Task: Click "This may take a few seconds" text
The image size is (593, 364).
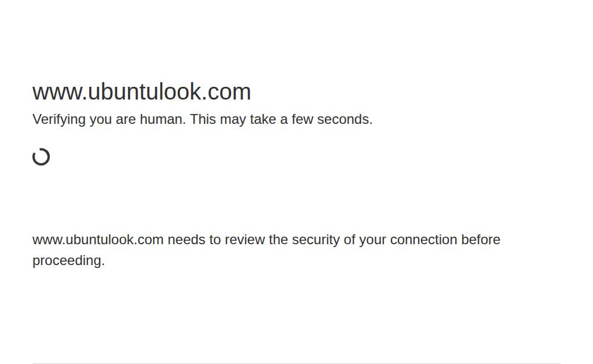Action: [281, 119]
